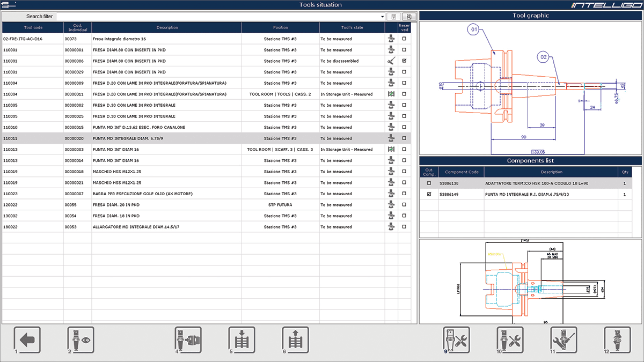Click the tool icon numbered 11
644x362 pixels.
pos(563,340)
